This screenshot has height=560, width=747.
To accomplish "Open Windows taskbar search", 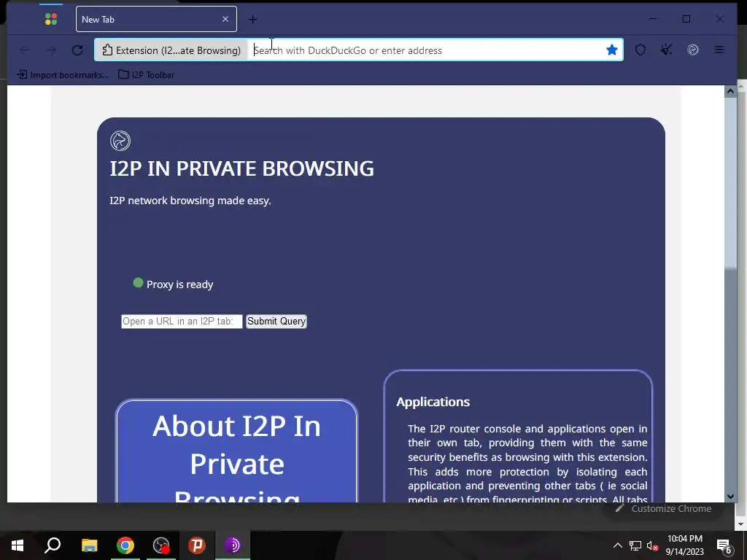I will click(53, 545).
